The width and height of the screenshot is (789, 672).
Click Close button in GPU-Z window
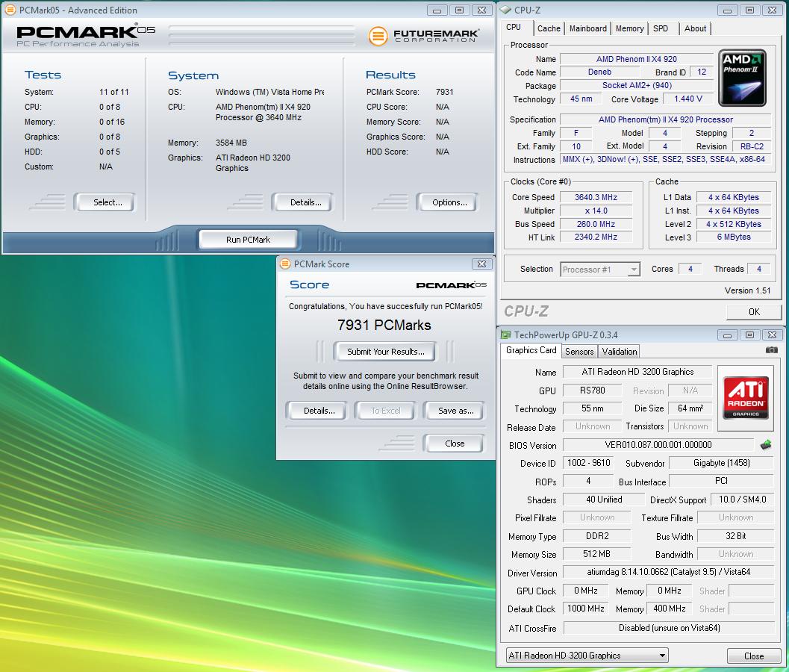[754, 656]
